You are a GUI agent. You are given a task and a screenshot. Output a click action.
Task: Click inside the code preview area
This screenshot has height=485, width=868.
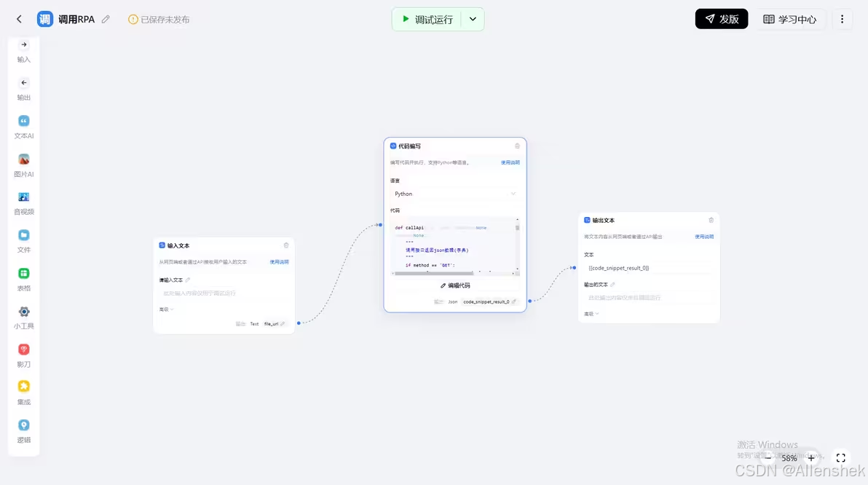coord(452,244)
